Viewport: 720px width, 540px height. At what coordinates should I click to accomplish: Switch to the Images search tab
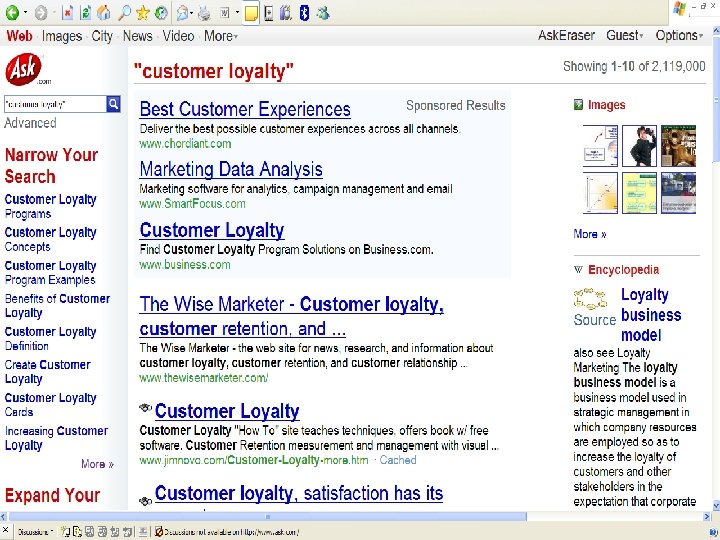point(62,36)
